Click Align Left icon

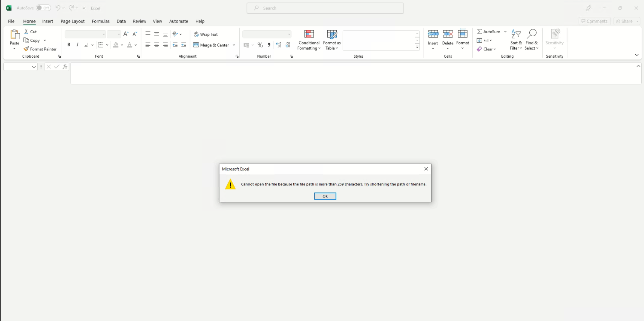[x=148, y=45]
